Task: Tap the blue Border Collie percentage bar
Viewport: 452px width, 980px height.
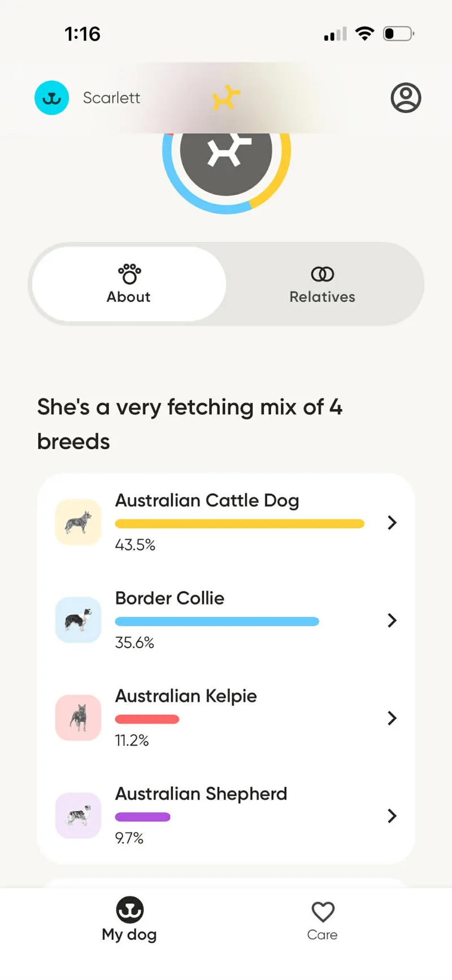Action: coord(217,622)
